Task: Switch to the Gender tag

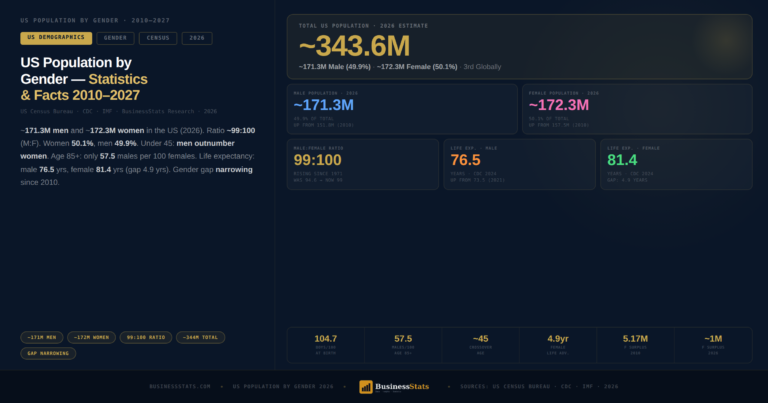Action: tap(116, 38)
